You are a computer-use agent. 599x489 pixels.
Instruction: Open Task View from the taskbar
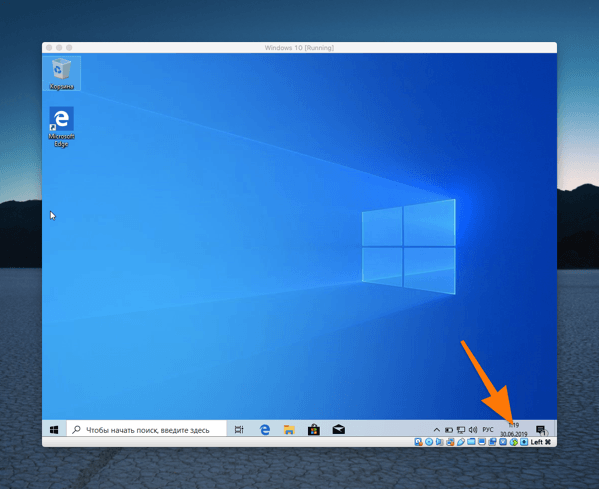tap(239, 430)
